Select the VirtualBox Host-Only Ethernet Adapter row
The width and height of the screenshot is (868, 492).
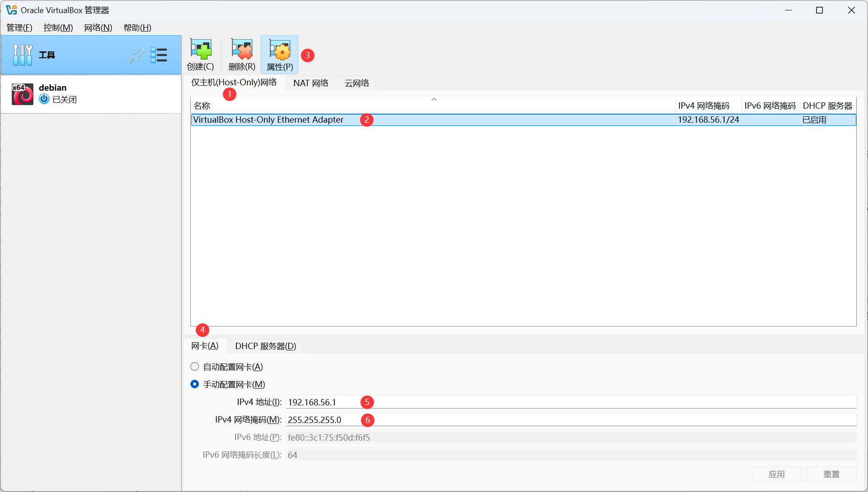[x=523, y=120]
